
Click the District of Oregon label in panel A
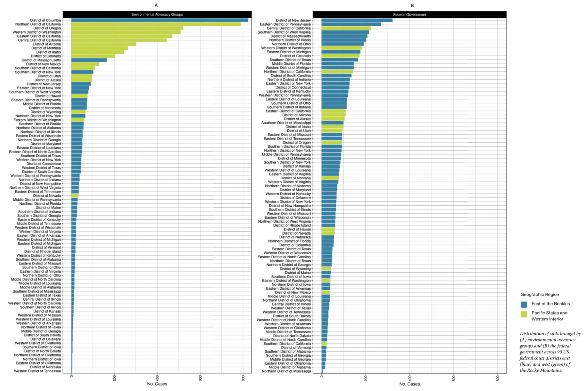point(47,28)
